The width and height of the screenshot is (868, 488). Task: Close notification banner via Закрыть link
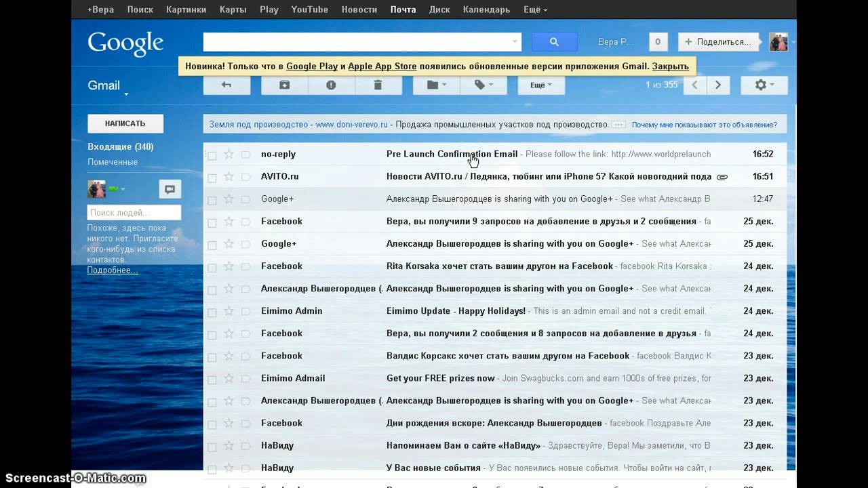(670, 66)
